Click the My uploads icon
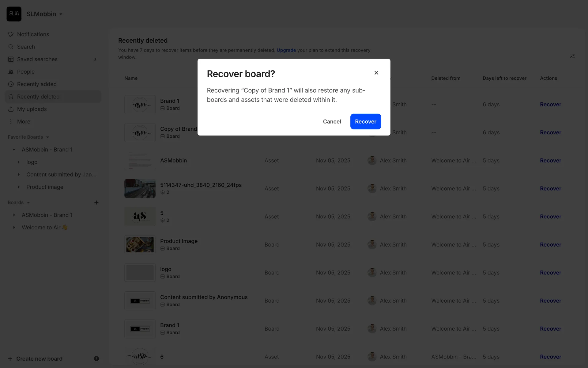The image size is (588, 368). click(x=11, y=109)
